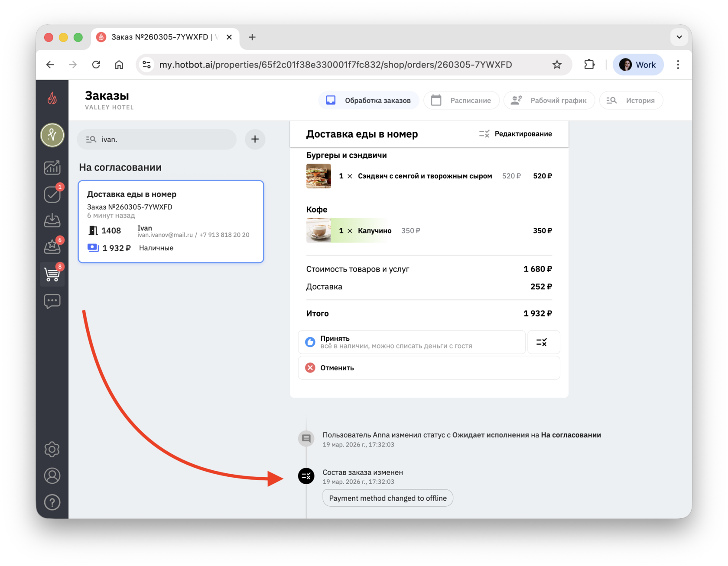The image size is (728, 566).
Task: Cancel the order with Отменить
Action: point(429,368)
